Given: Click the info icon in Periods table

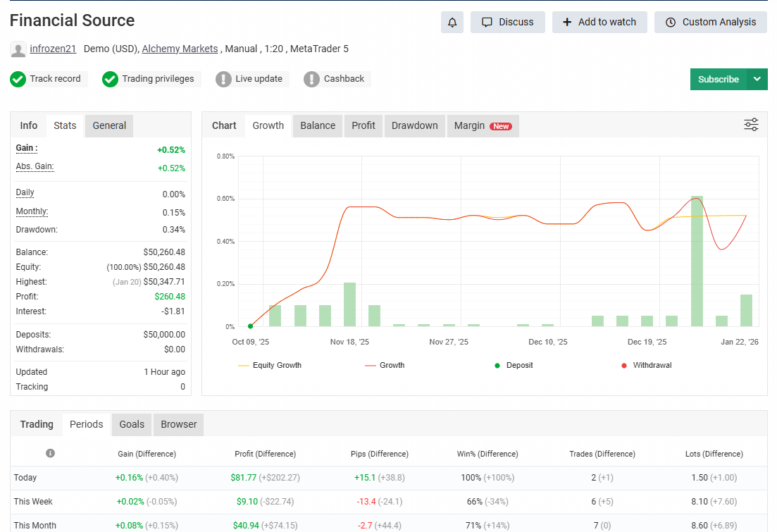Looking at the screenshot, I should pos(51,453).
